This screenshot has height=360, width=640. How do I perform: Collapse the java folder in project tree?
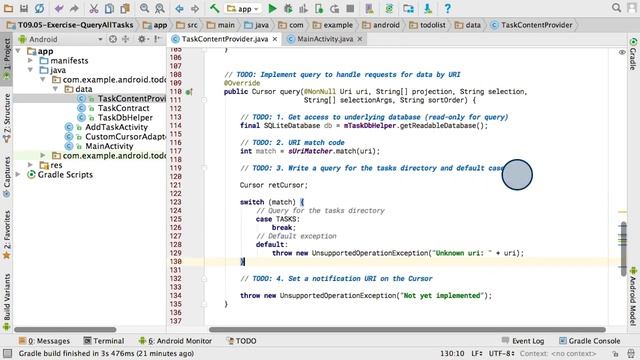[30, 70]
